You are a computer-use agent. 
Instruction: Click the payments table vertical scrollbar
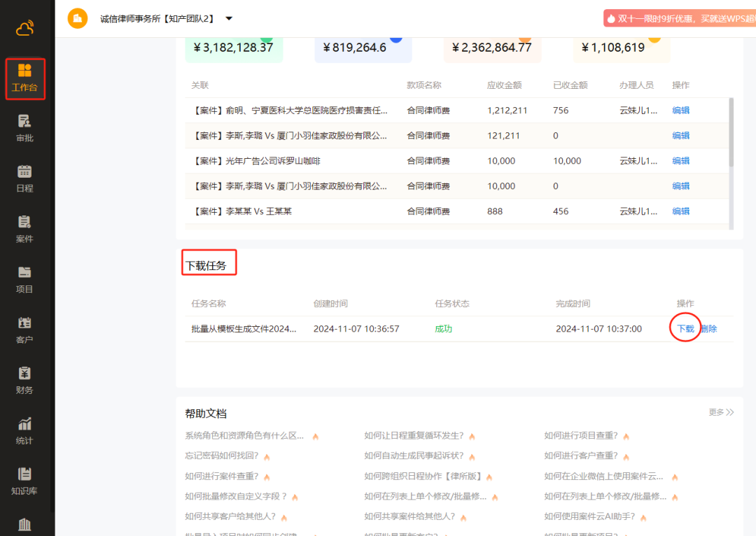pyautogui.click(x=731, y=133)
